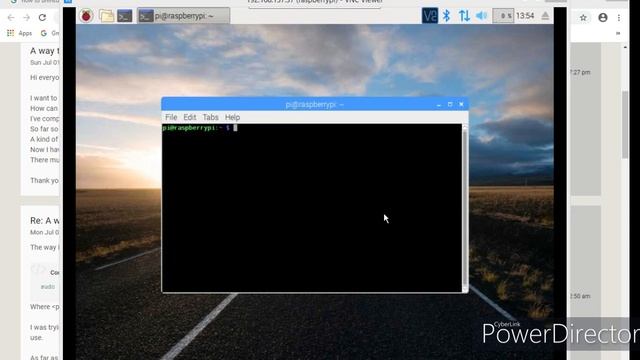
Task: Open the network arrows tray icon
Action: (x=464, y=16)
